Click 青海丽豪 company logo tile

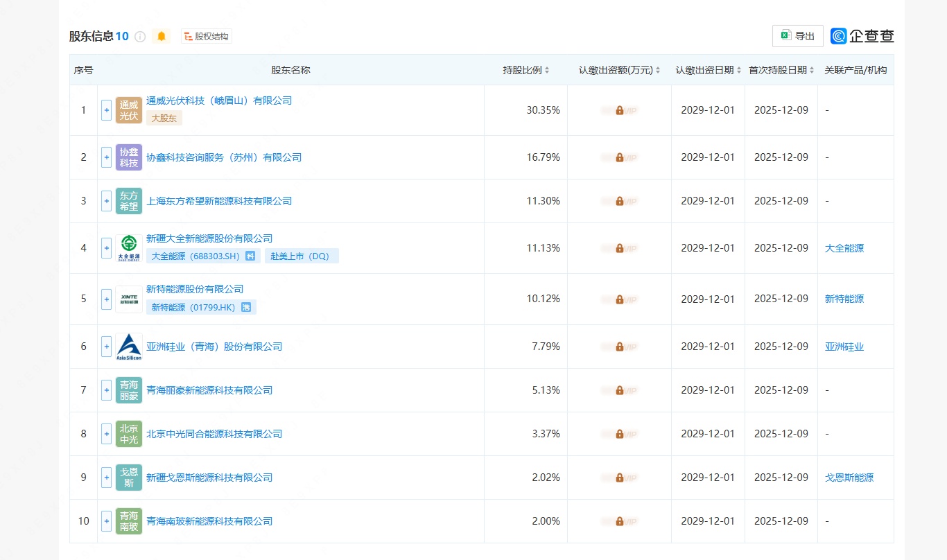[x=129, y=390]
